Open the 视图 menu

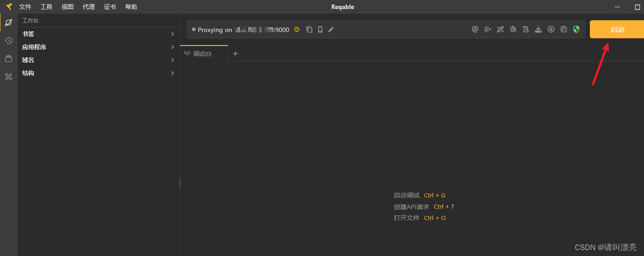click(x=68, y=7)
